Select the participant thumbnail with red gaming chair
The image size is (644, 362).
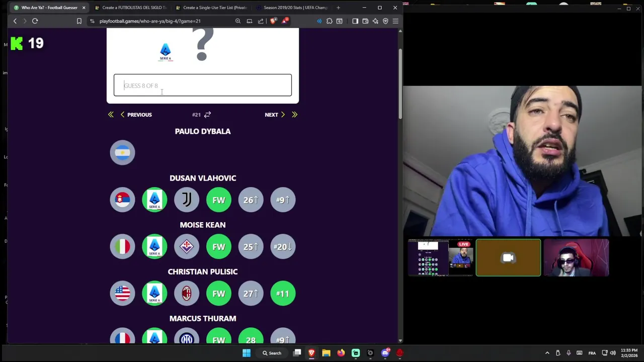coord(576,258)
